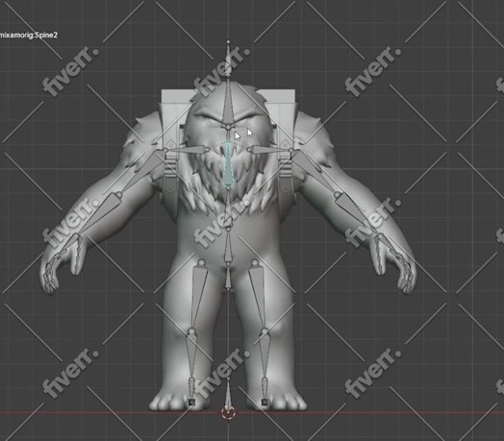Select the head bone over the face
504x441 pixels.
click(228, 105)
